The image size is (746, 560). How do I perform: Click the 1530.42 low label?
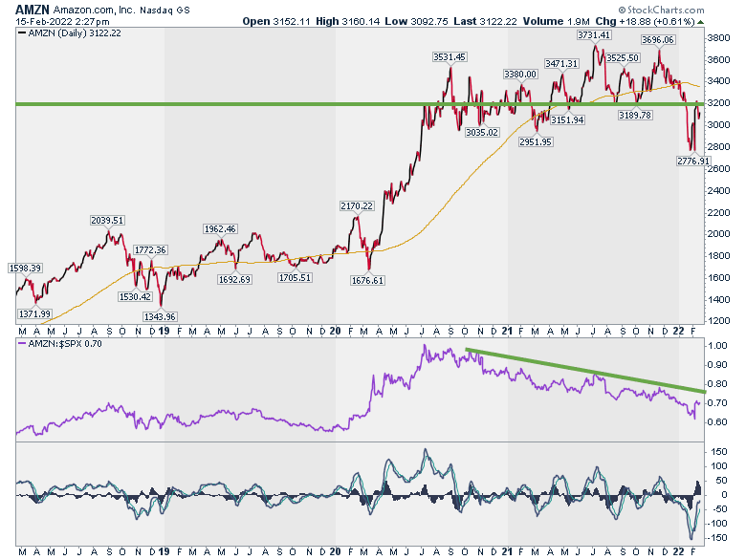[135, 296]
